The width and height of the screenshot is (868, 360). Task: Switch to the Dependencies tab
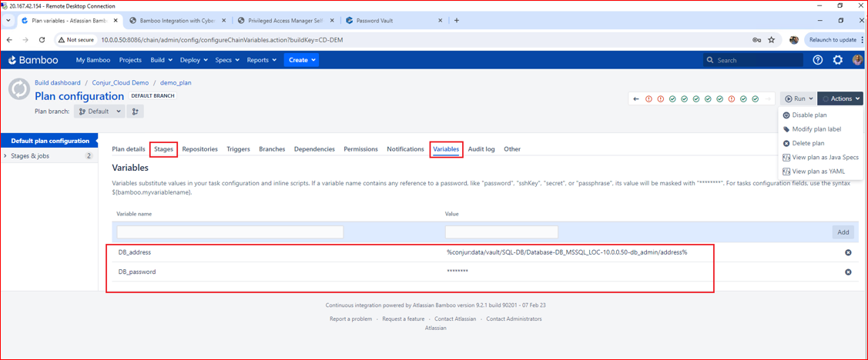pyautogui.click(x=314, y=149)
